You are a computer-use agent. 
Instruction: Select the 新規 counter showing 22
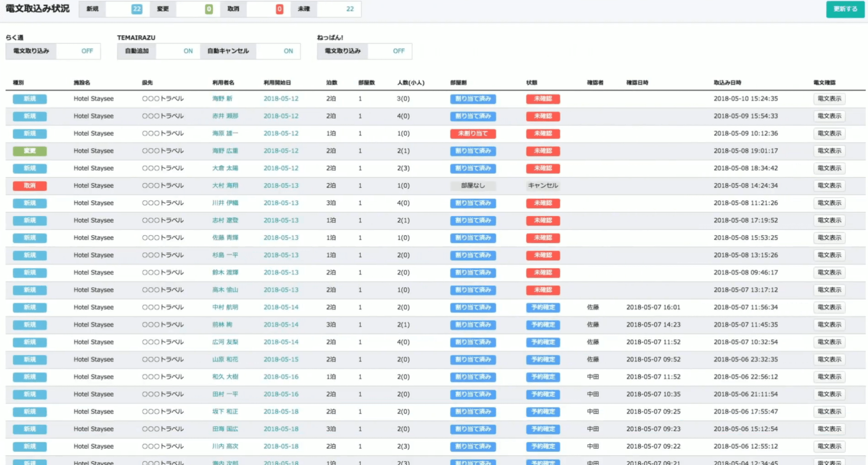pos(137,9)
